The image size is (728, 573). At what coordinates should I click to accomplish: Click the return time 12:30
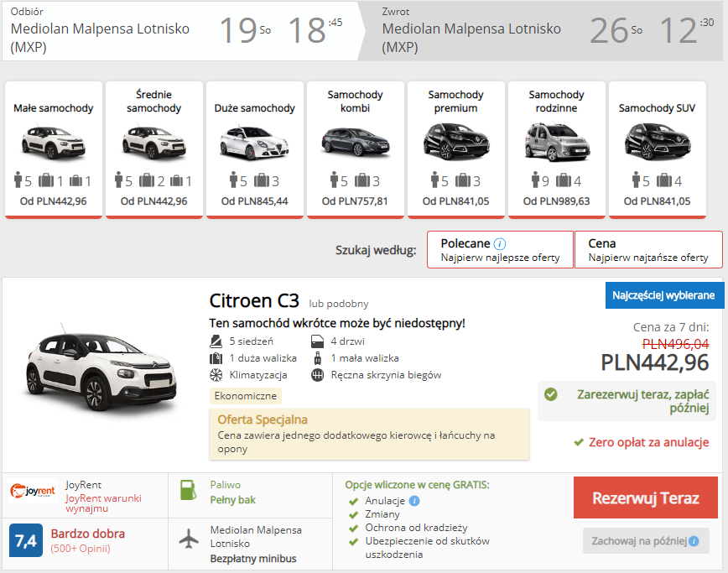[687, 30]
